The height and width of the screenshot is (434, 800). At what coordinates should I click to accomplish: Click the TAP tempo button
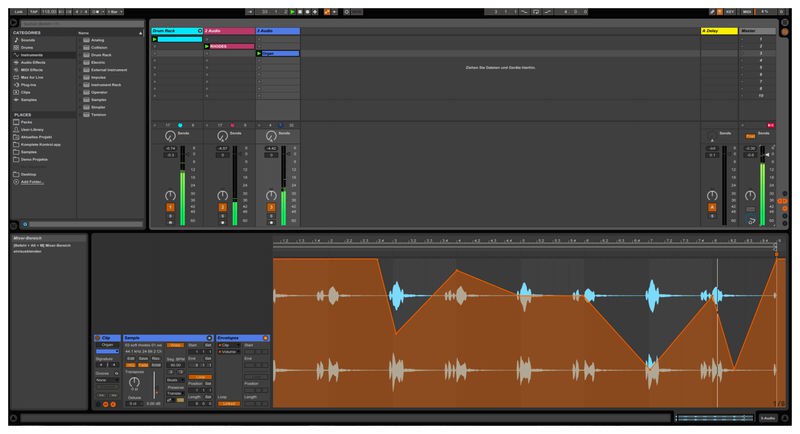pos(34,11)
